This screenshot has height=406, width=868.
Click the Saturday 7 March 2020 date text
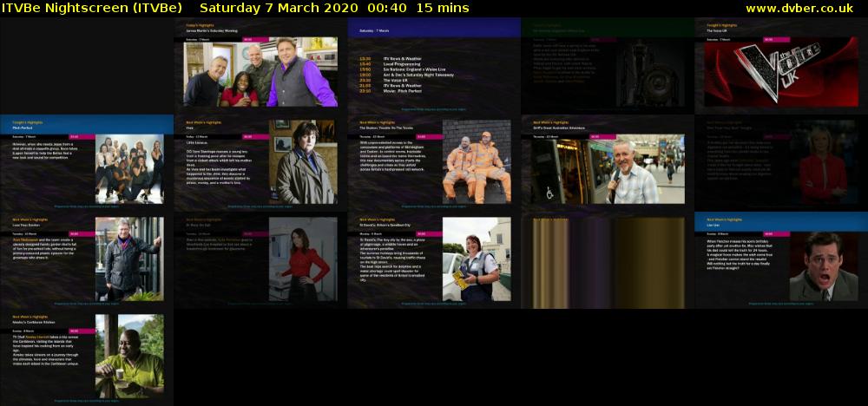click(279, 9)
